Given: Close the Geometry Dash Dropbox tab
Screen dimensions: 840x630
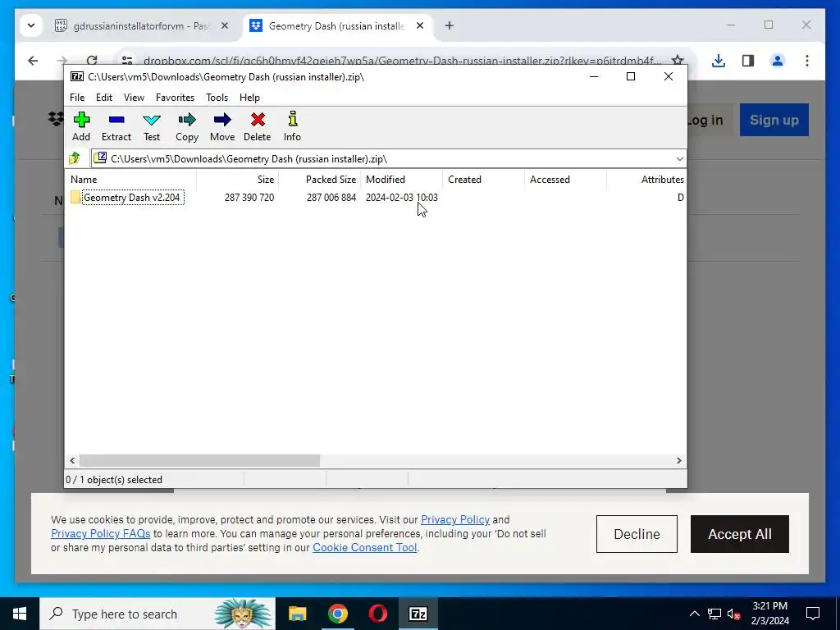Looking at the screenshot, I should (420, 25).
